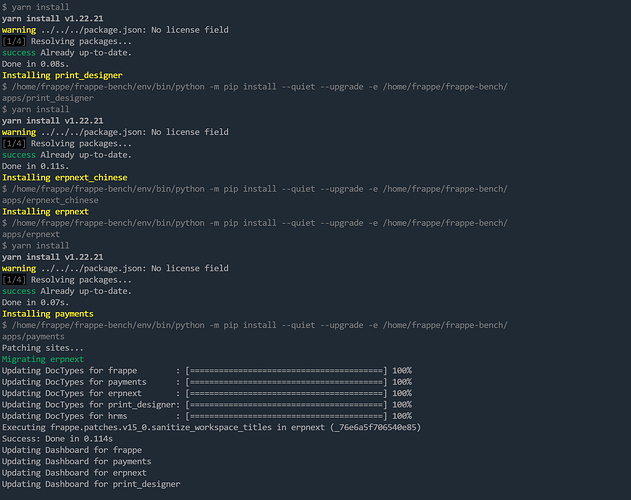Click the 'apps/payments' path line

tap(33, 337)
